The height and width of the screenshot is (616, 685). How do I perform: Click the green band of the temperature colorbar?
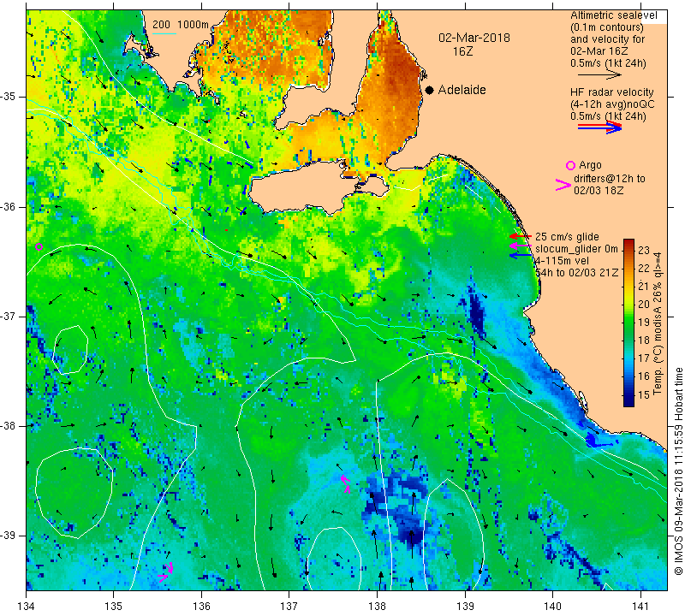click(628, 323)
